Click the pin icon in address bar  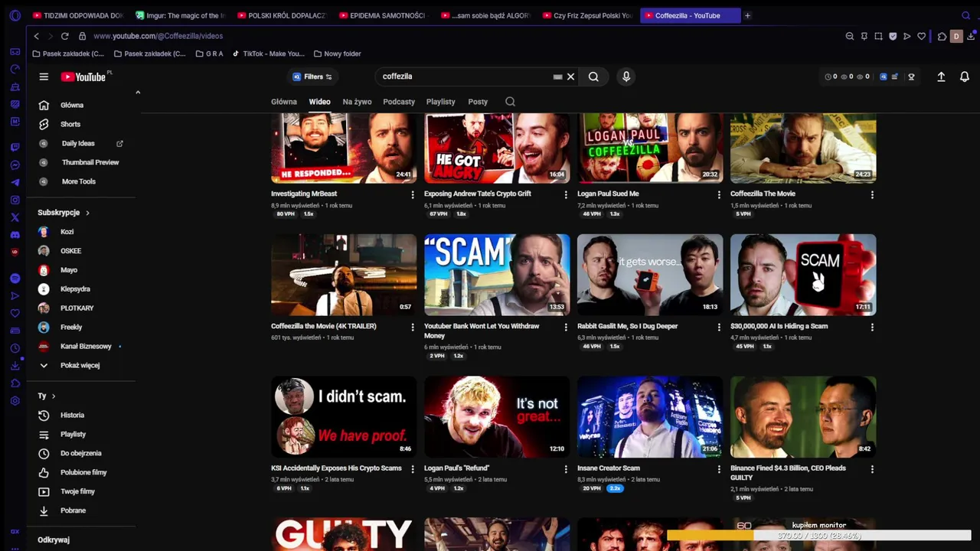[x=864, y=36]
